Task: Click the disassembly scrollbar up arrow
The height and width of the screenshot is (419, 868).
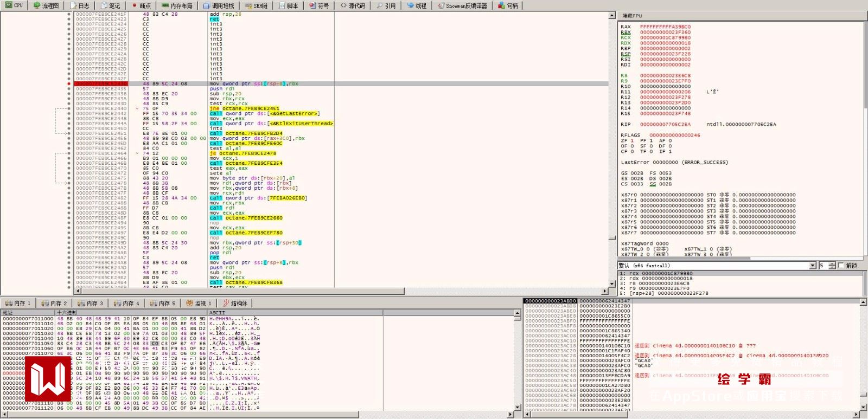Action: click(612, 16)
